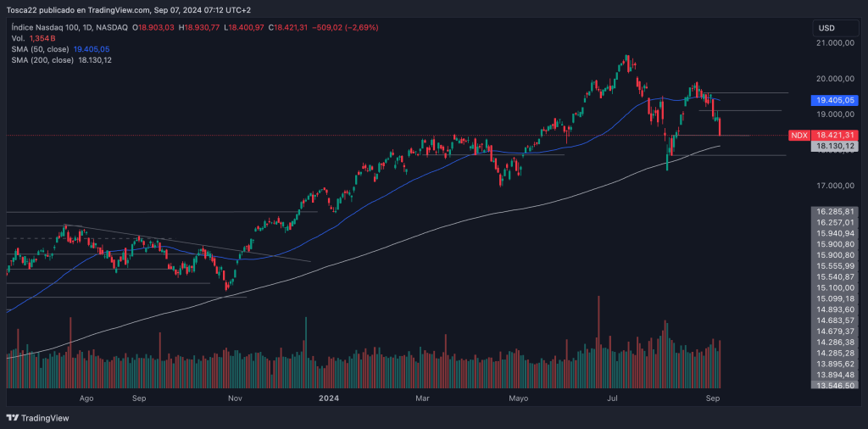Click the 2024 label on time axis
The image size is (868, 429).
[326, 397]
